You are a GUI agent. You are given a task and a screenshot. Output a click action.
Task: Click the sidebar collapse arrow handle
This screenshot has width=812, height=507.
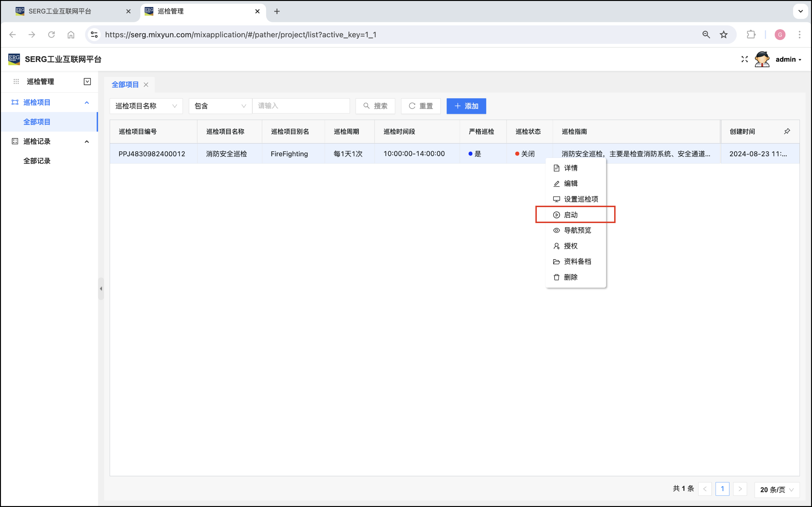(101, 289)
